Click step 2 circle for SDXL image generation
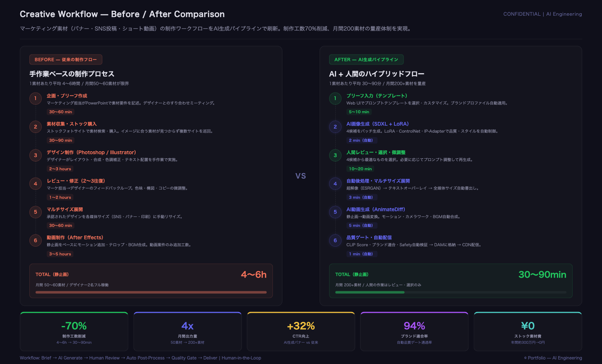Viewport: 602px width, 364px height. click(x=335, y=127)
